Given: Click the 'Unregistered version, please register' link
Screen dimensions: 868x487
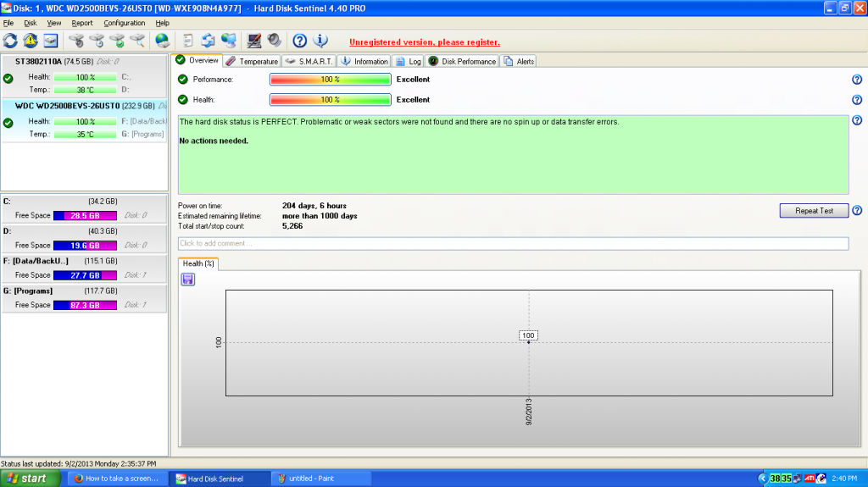Looking at the screenshot, I should click(424, 42).
